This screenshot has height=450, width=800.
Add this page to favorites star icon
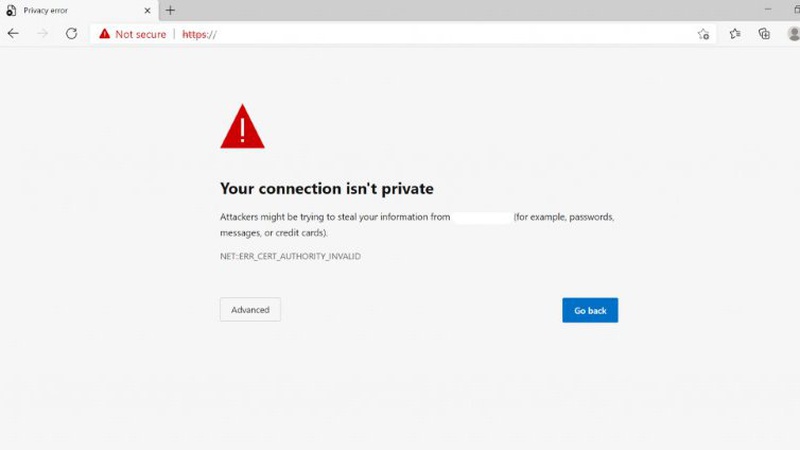[703, 34]
